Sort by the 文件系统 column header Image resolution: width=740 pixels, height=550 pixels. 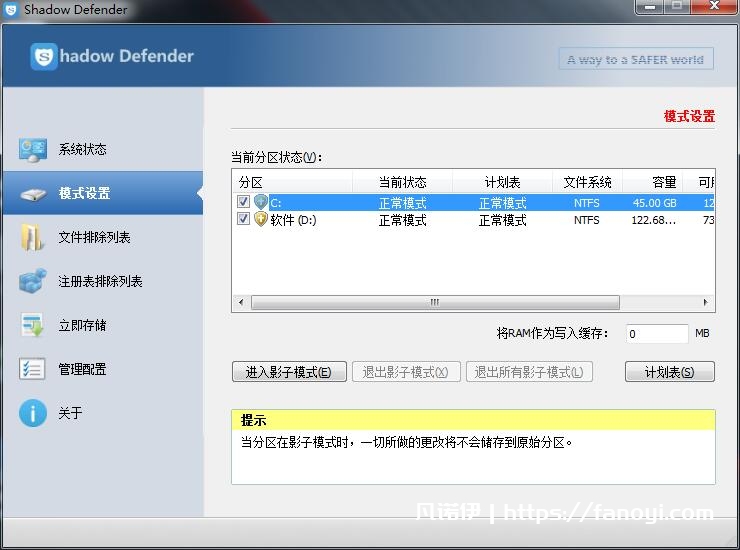click(x=587, y=182)
